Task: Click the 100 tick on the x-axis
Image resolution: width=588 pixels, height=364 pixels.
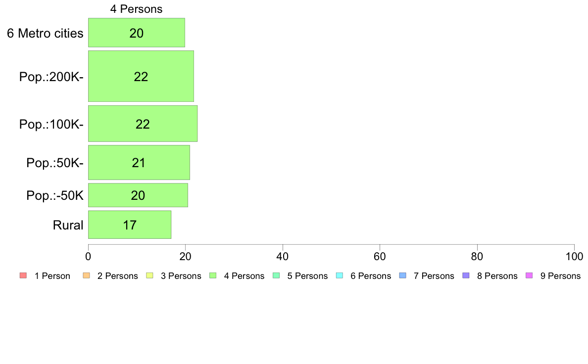Action: click(x=574, y=256)
